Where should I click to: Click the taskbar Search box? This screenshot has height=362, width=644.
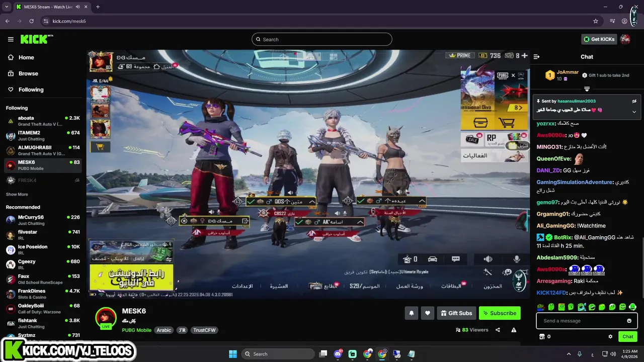point(278,354)
